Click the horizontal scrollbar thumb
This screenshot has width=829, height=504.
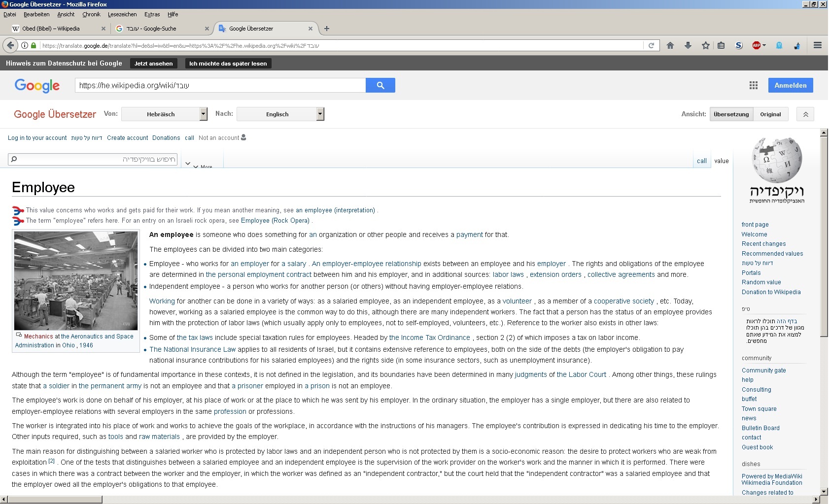[55, 500]
